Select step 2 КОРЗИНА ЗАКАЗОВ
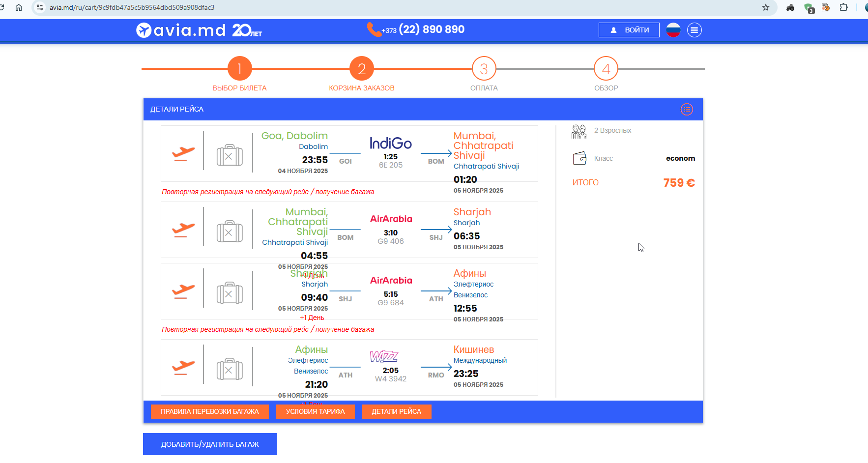The image size is (868, 463). click(362, 69)
